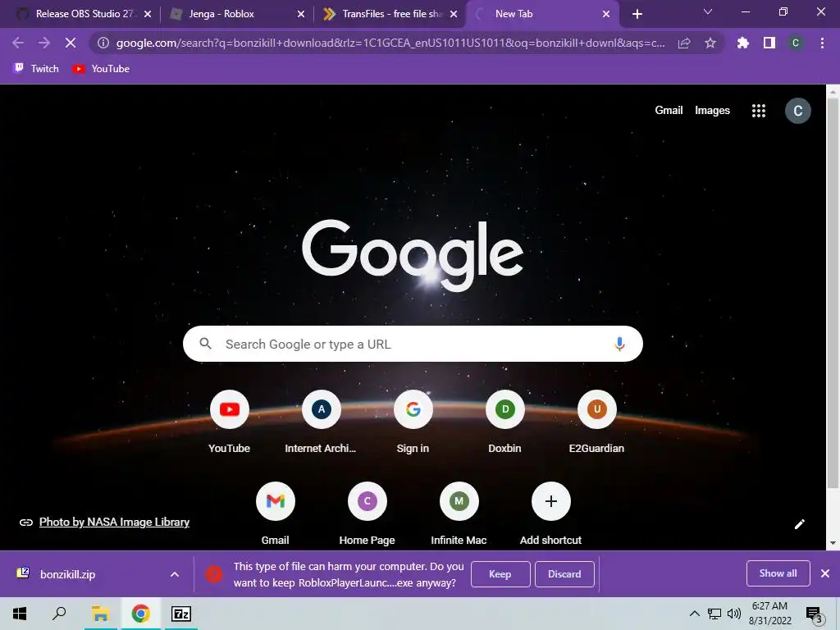
Task: Open the Windows notification center
Action: tap(815, 614)
